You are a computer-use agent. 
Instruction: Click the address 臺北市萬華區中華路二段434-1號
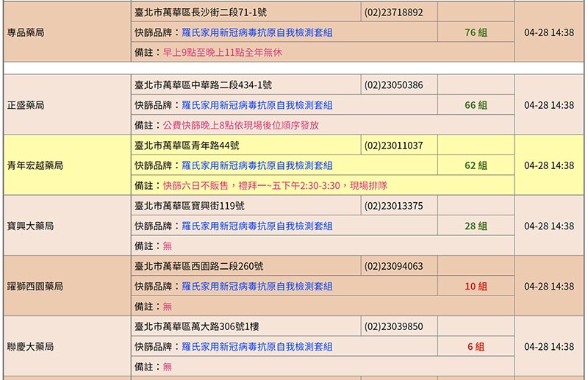[x=204, y=85]
